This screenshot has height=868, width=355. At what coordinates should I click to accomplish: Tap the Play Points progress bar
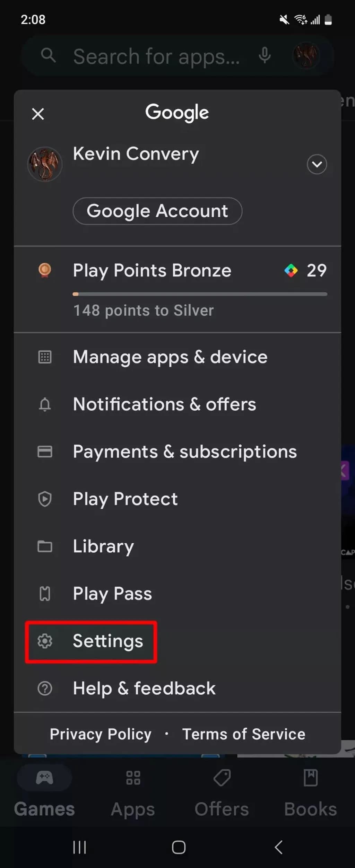(x=200, y=294)
